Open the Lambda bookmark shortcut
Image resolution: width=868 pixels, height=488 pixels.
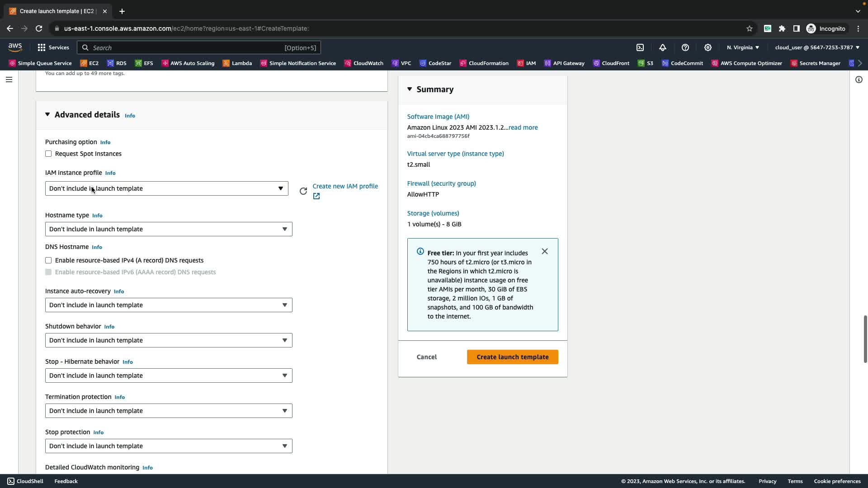(x=237, y=63)
